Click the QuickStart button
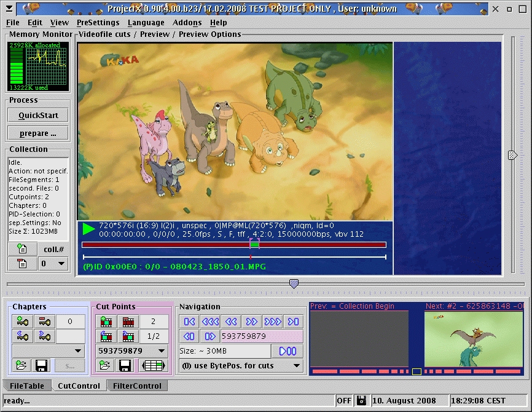 pos(38,115)
